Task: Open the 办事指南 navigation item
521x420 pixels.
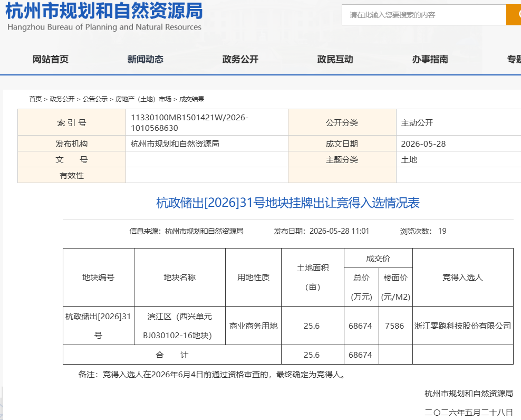Action: point(430,59)
